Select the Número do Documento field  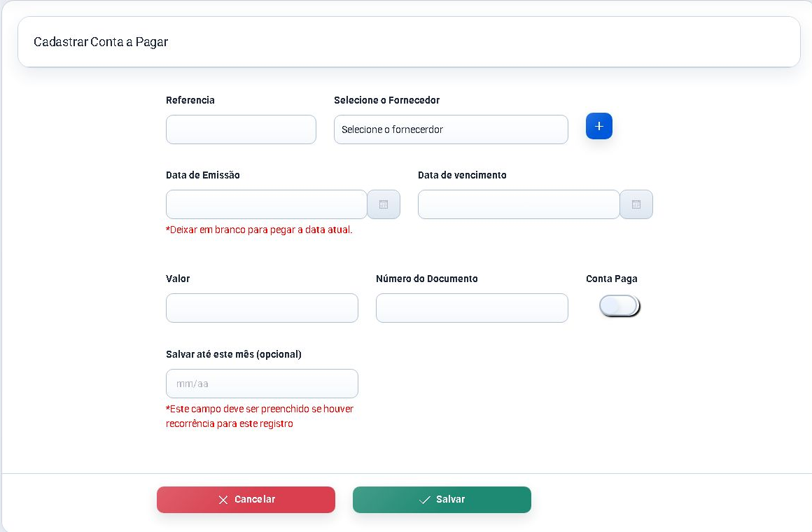472,308
